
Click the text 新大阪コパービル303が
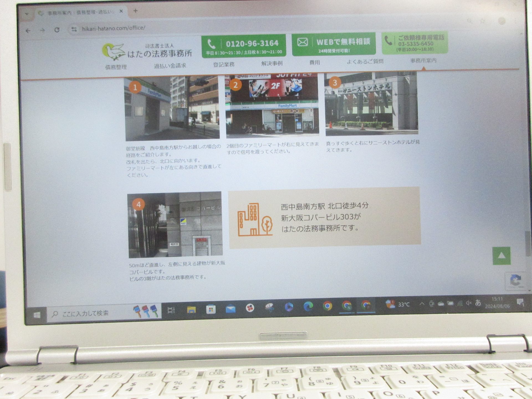pyautogui.click(x=321, y=217)
